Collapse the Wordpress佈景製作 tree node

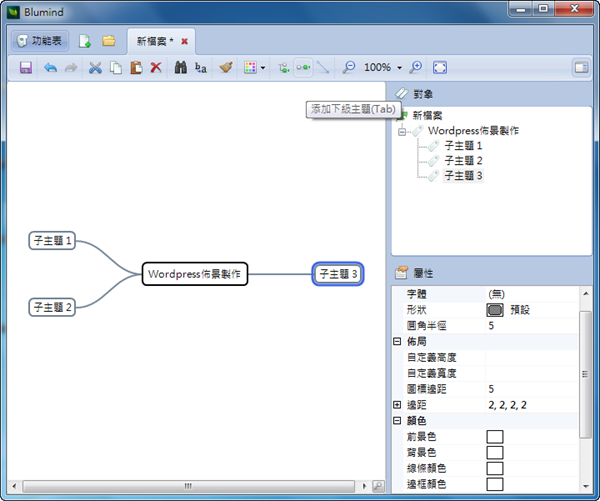pyautogui.click(x=402, y=132)
